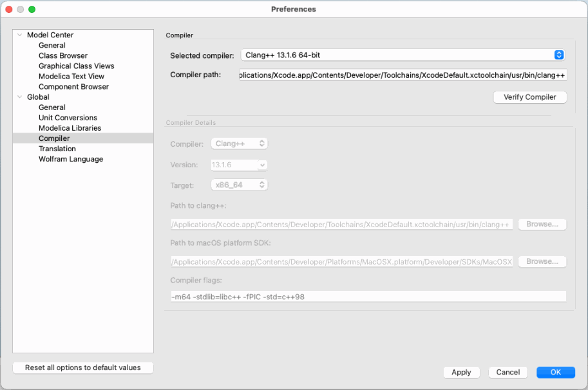Click the Verify Compiler button
The width and height of the screenshot is (588, 390).
(x=529, y=97)
